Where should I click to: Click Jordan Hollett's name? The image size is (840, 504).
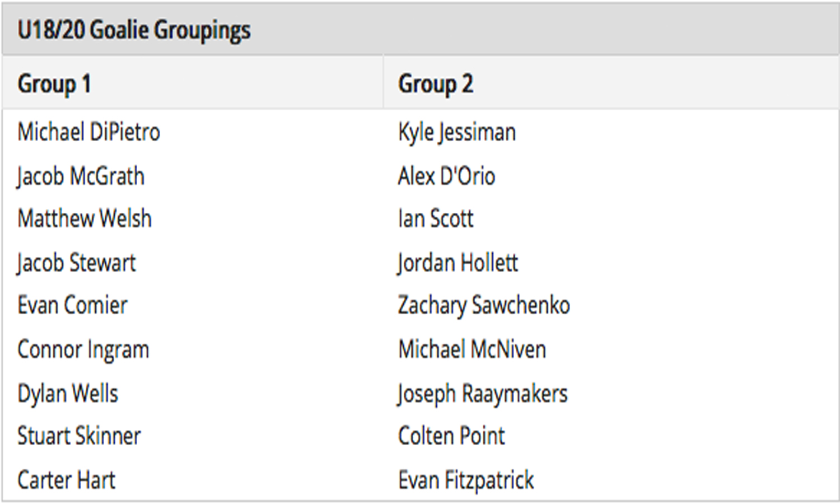coord(458,263)
